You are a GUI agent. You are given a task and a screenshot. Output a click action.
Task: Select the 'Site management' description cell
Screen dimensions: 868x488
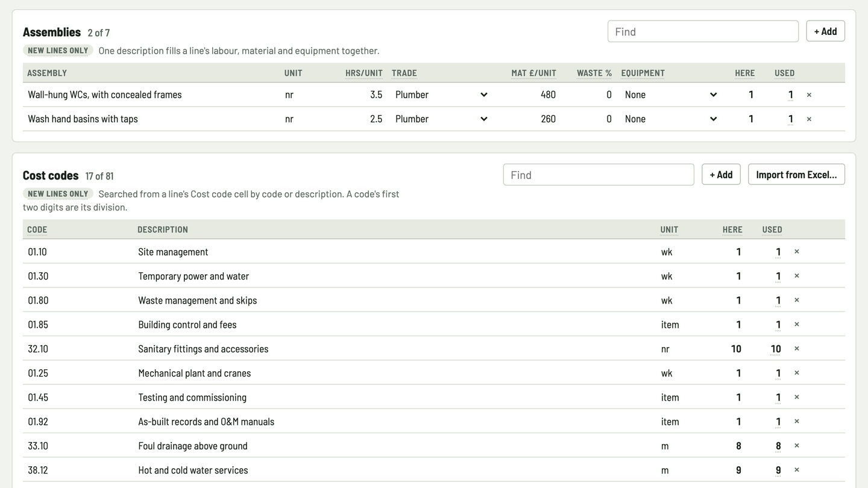[x=173, y=252]
